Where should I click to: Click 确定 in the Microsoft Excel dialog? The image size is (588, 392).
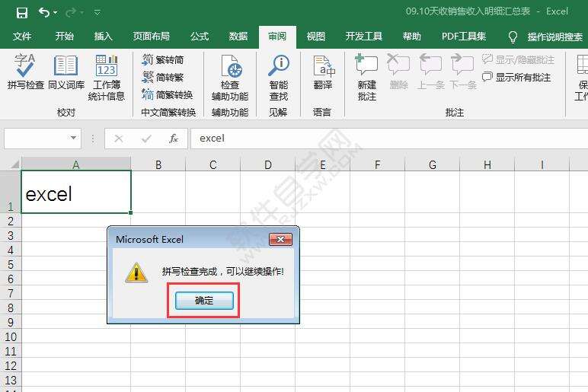pyautogui.click(x=204, y=301)
